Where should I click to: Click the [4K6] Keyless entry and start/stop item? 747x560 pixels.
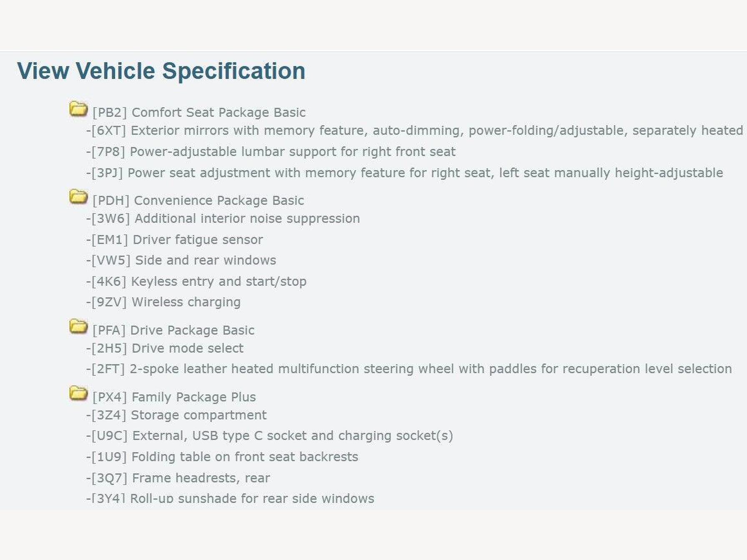click(x=196, y=282)
